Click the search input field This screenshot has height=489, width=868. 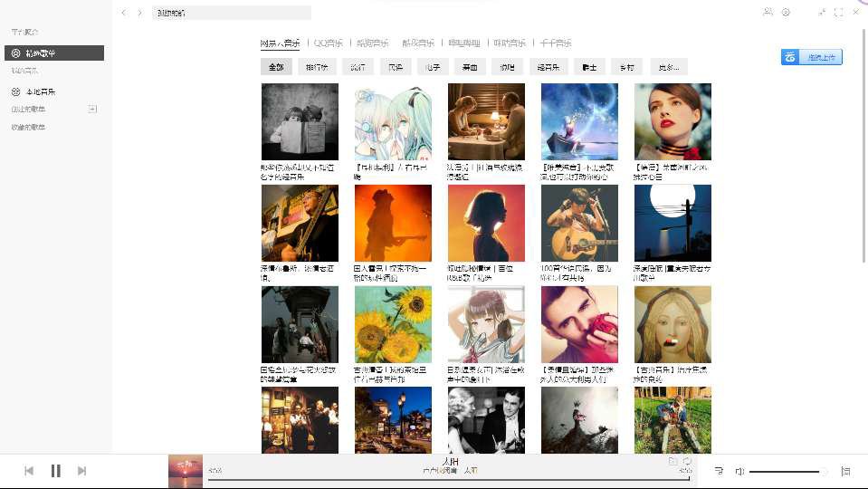(231, 13)
